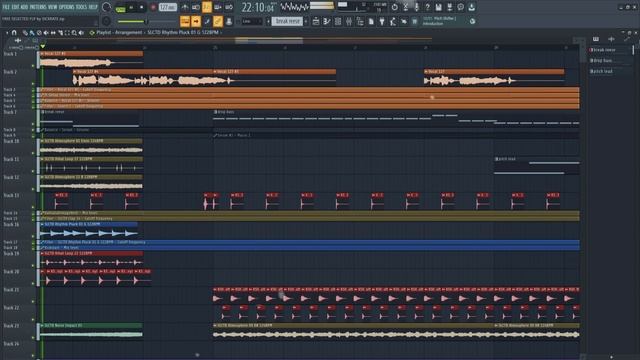The height and width of the screenshot is (360, 640).
Task: Toggle blend recording overdub icon
Action: click(218, 7)
